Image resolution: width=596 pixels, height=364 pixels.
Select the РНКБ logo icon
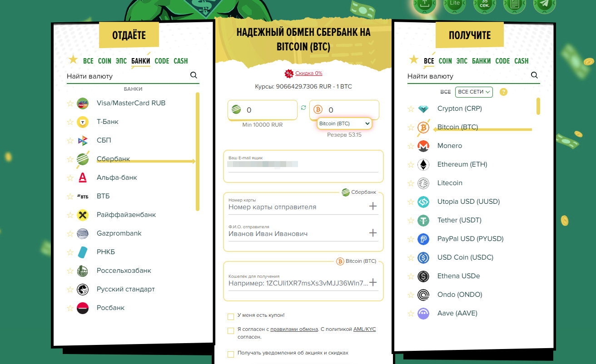pyautogui.click(x=83, y=252)
